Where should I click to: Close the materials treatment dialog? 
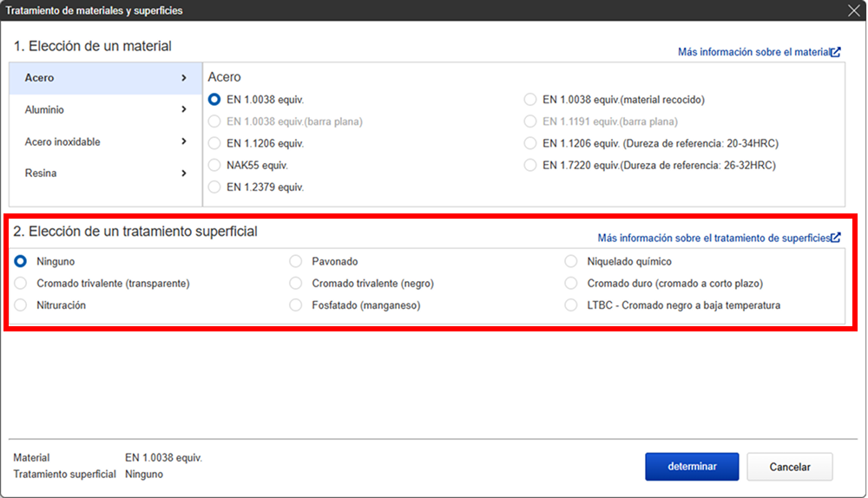[853, 10]
